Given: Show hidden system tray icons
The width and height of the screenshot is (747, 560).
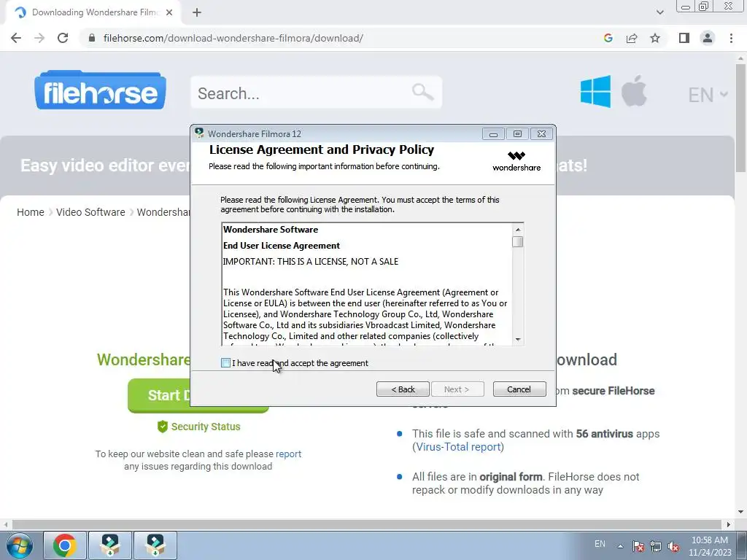Looking at the screenshot, I should point(620,546).
